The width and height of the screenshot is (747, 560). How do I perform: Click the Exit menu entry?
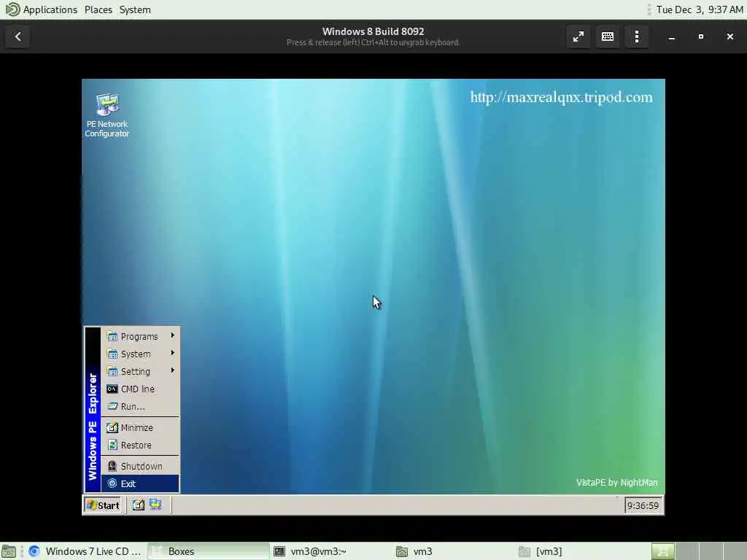point(140,484)
